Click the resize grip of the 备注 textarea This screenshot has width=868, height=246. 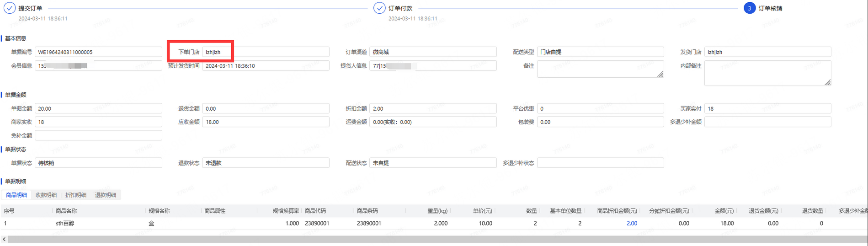click(x=660, y=74)
